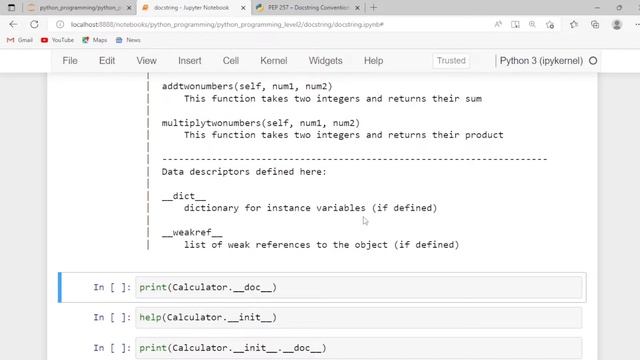Open the Collections icon
This screenshot has height=360, width=640.
tap(595, 24)
